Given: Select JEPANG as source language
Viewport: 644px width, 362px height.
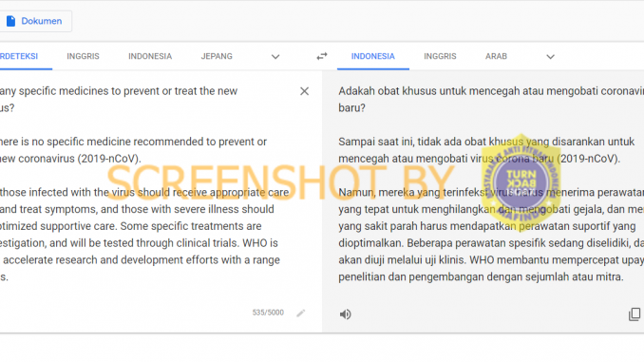Looking at the screenshot, I should [x=217, y=56].
